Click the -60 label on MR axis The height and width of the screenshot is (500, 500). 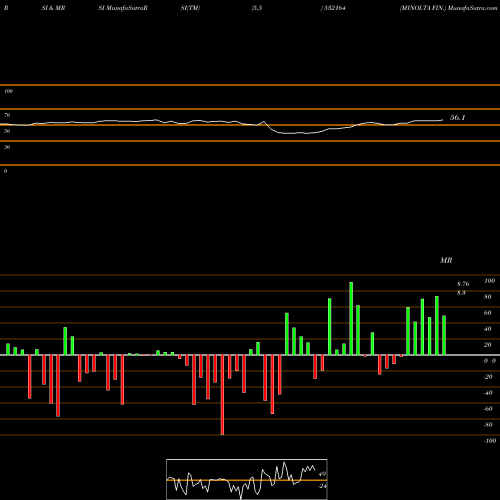[x=488, y=409]
